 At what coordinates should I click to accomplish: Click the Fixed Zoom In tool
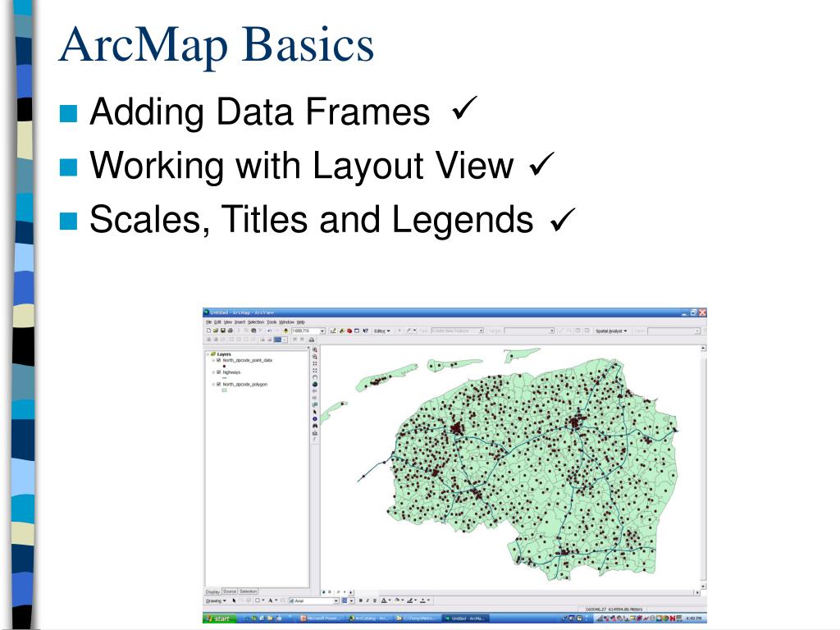(315, 363)
